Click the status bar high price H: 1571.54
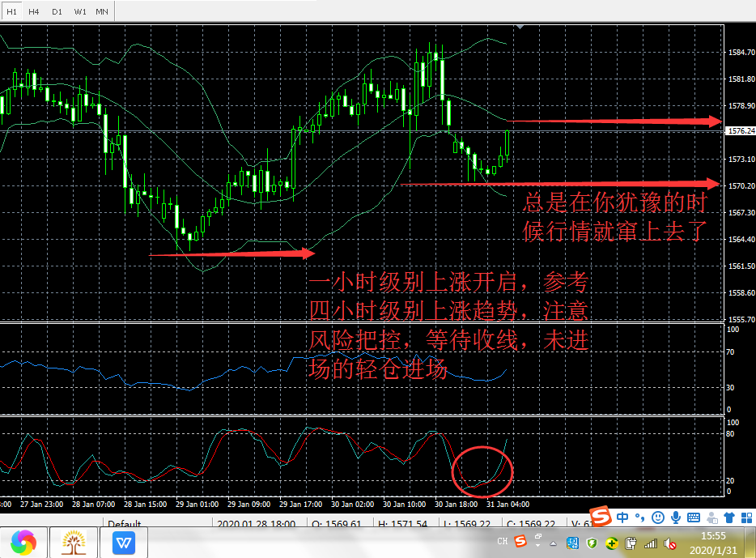This screenshot has width=756, height=558. pos(402,524)
